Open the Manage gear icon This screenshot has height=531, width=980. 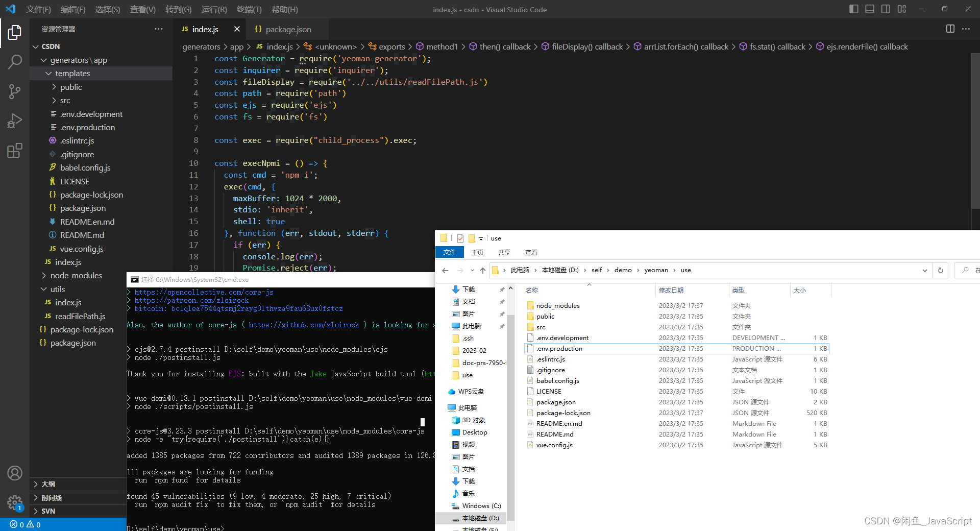pos(15,503)
